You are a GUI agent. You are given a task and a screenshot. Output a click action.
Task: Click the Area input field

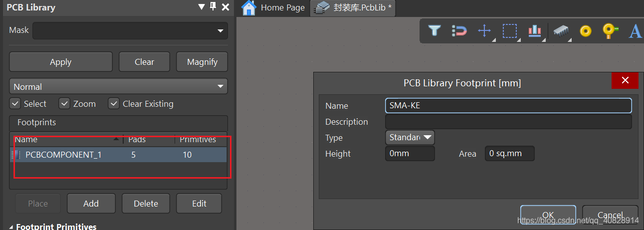tap(509, 154)
